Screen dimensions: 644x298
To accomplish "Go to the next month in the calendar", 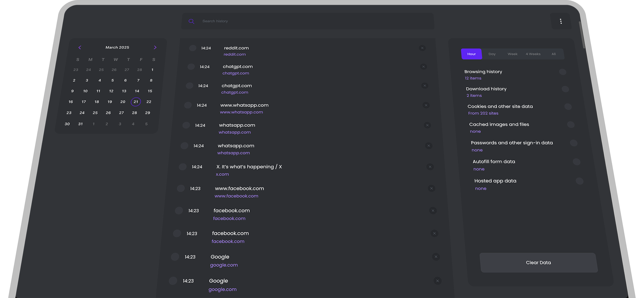I will [155, 47].
